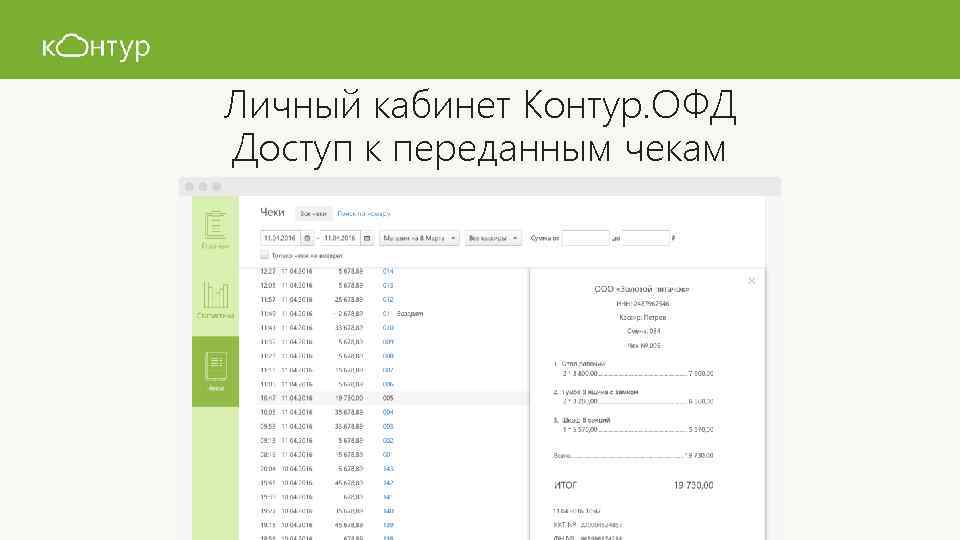
Task: Close the receipt details panel
Action: (x=752, y=281)
